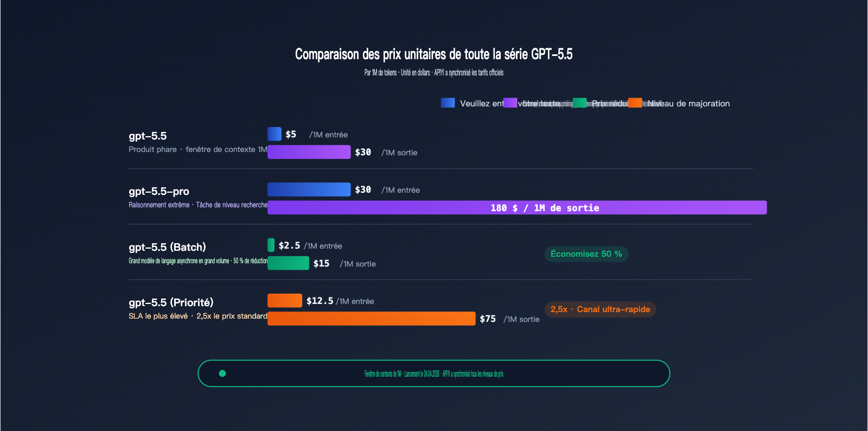Click the purple legend color swatch

point(510,103)
